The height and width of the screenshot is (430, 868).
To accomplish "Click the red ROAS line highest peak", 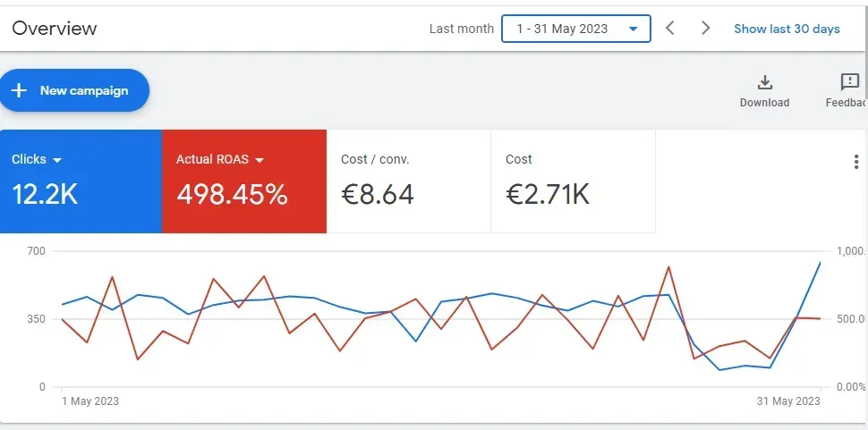I will (x=668, y=267).
